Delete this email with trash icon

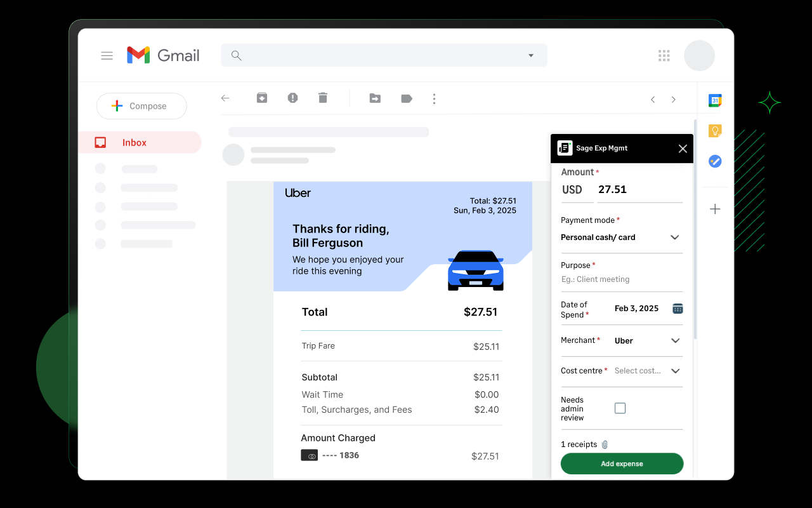coord(323,98)
